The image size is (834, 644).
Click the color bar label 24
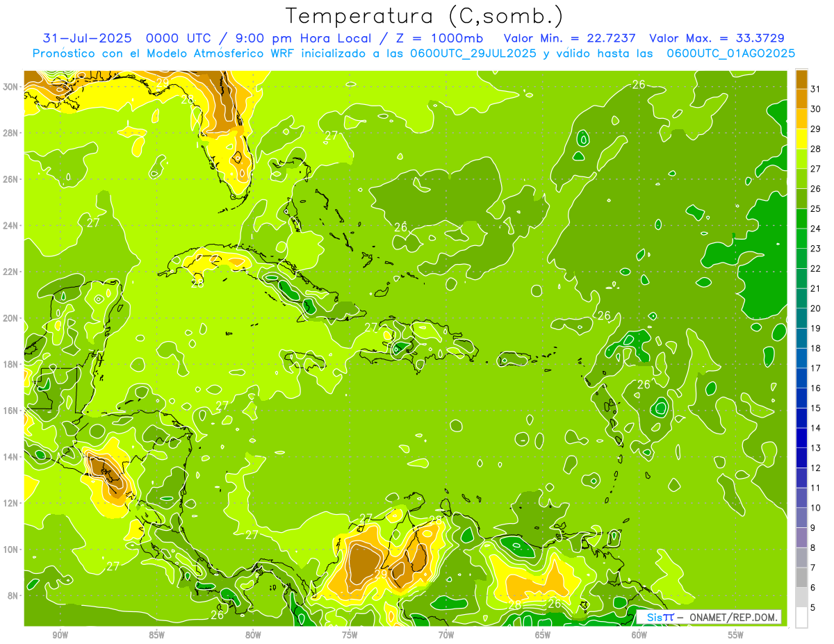tap(816, 229)
